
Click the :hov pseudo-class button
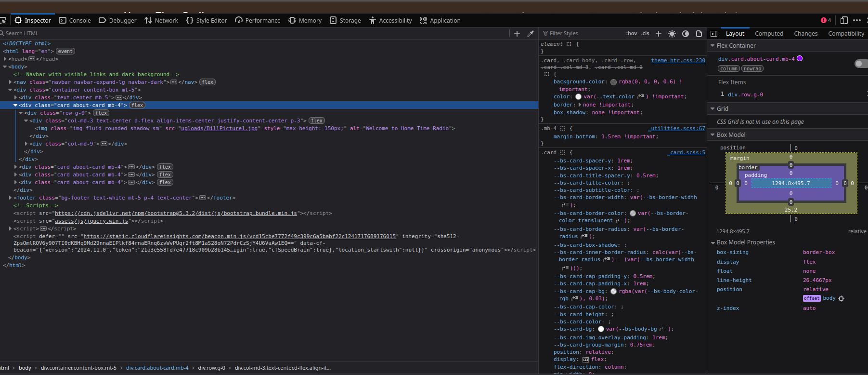(x=631, y=33)
